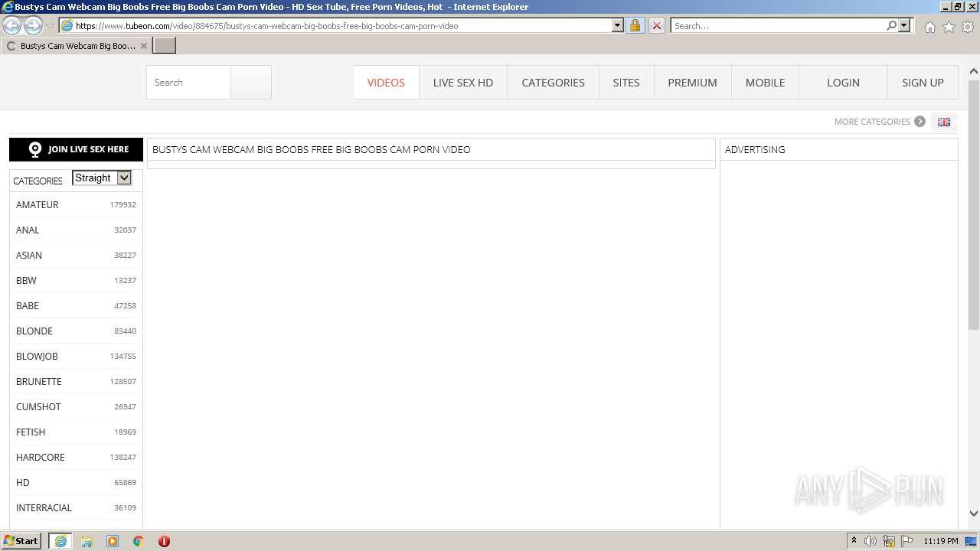The width and height of the screenshot is (980, 551).
Task: Open Chrome from the taskbar
Action: pyautogui.click(x=138, y=541)
